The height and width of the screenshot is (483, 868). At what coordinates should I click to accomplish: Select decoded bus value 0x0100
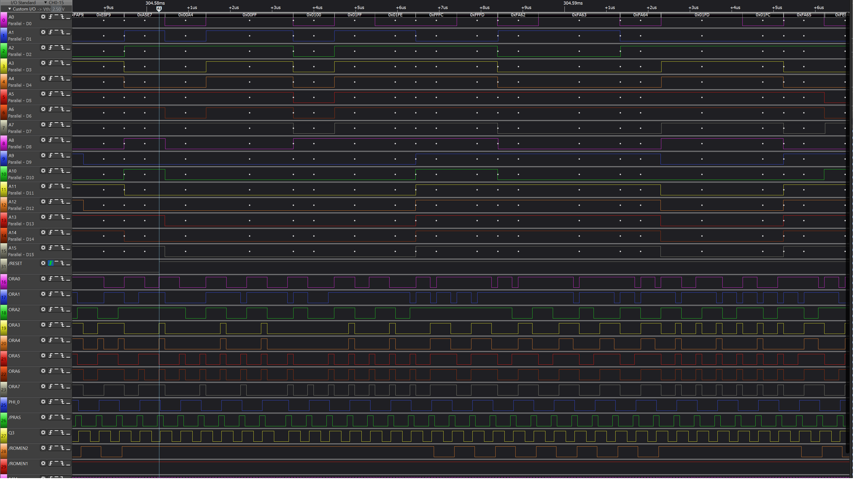(x=314, y=15)
